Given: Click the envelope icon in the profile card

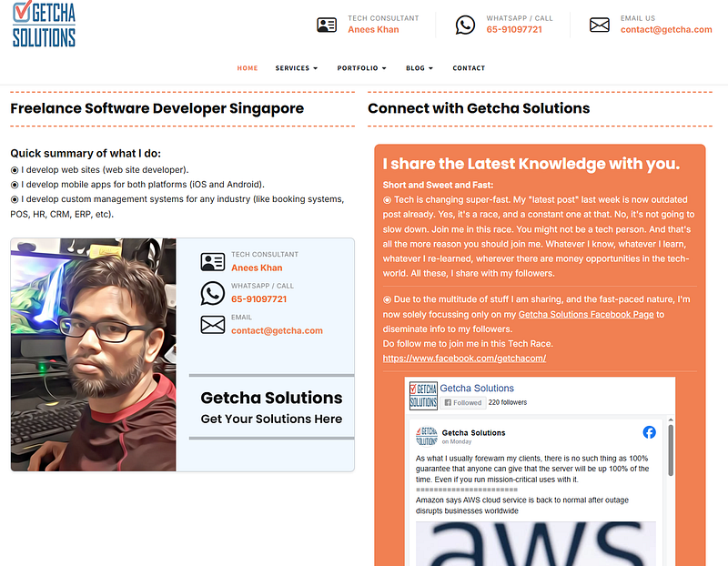Looking at the screenshot, I should [x=212, y=325].
